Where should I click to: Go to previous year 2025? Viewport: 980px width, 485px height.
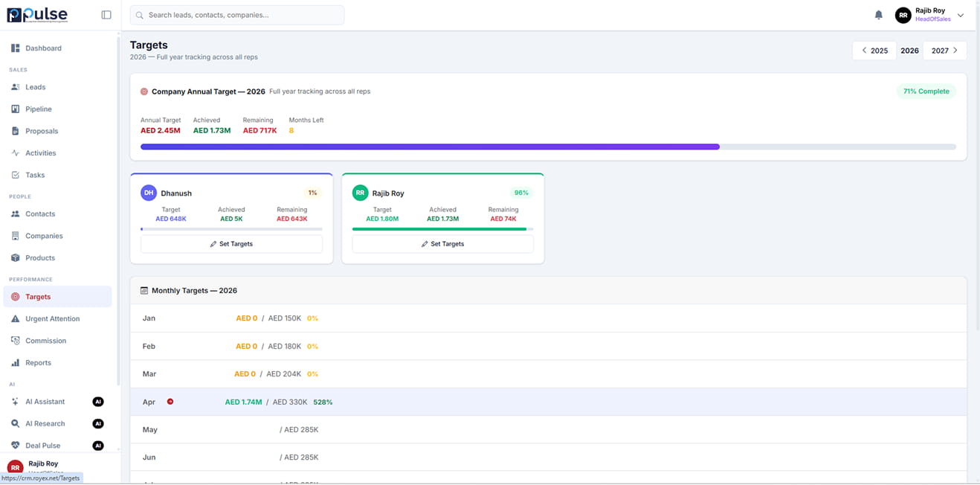[x=874, y=51]
